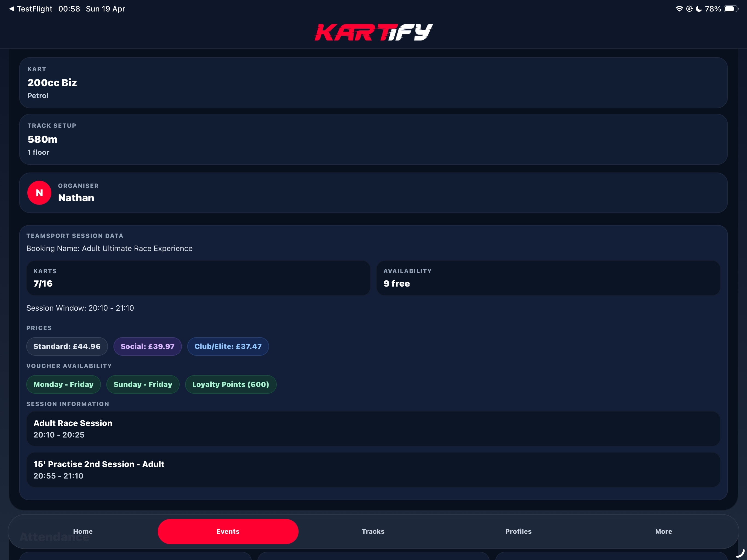Image resolution: width=747 pixels, height=560 pixels.
Task: Tap the Do Not Disturb moon icon
Action: tap(699, 9)
